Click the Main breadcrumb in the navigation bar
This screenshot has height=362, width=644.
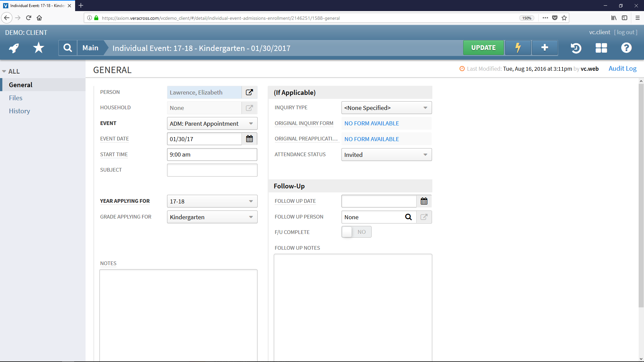point(90,48)
